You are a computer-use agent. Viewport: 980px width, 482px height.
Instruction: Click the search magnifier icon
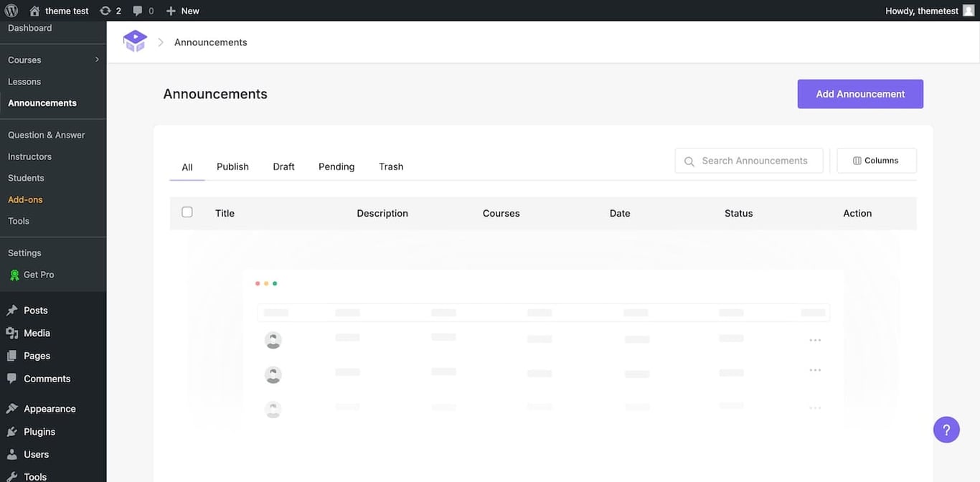pyautogui.click(x=689, y=161)
